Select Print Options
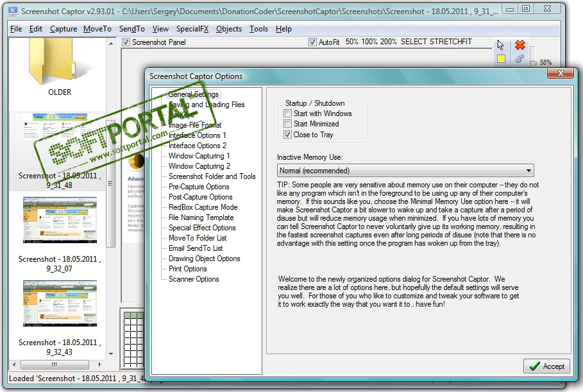This screenshot has width=583, height=392. pyautogui.click(x=187, y=269)
